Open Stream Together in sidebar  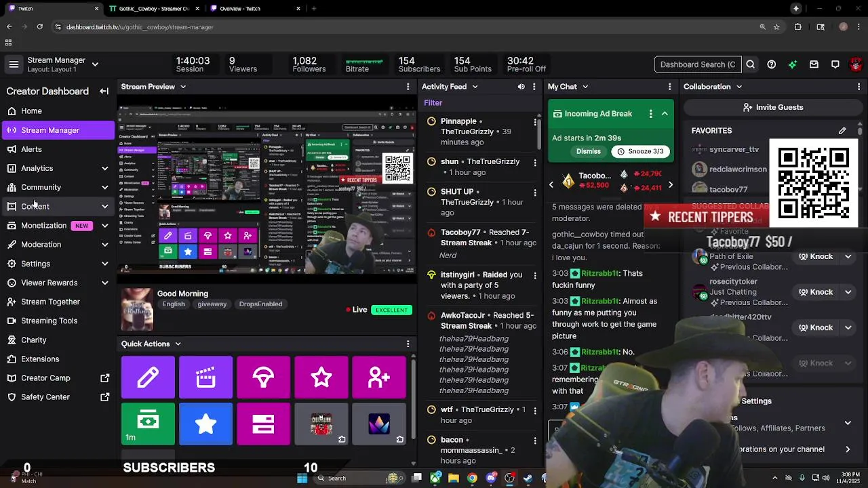tap(58, 302)
